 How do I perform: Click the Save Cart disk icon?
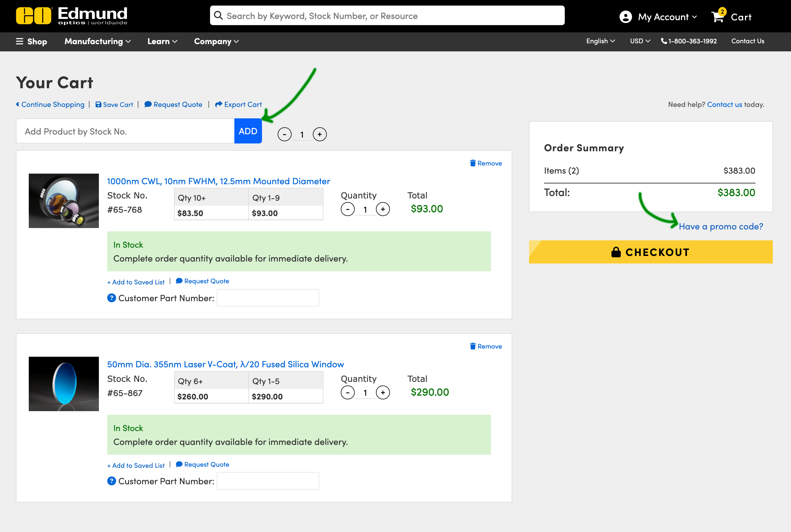click(x=98, y=104)
